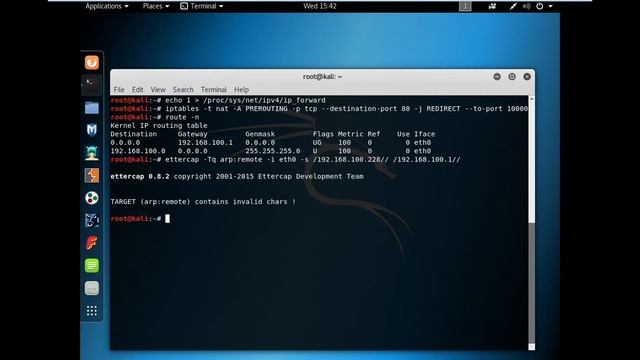
Task: Click the screen recorder icon in top bar
Action: pos(492,6)
